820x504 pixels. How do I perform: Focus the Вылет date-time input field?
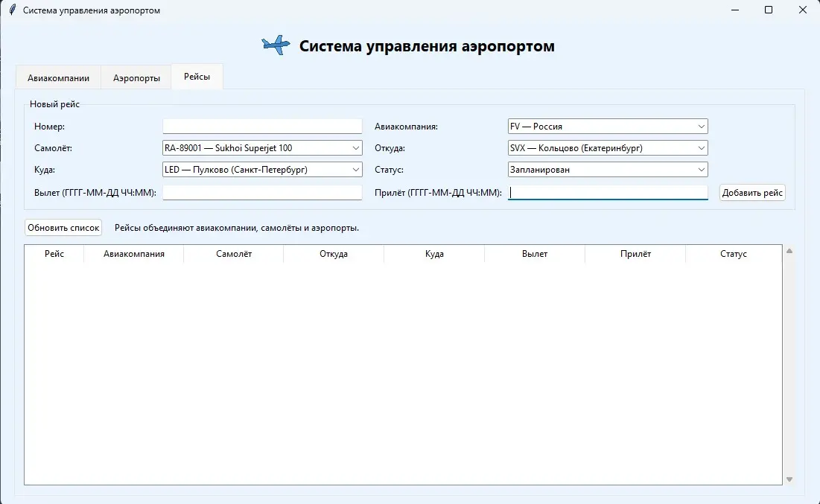click(262, 192)
